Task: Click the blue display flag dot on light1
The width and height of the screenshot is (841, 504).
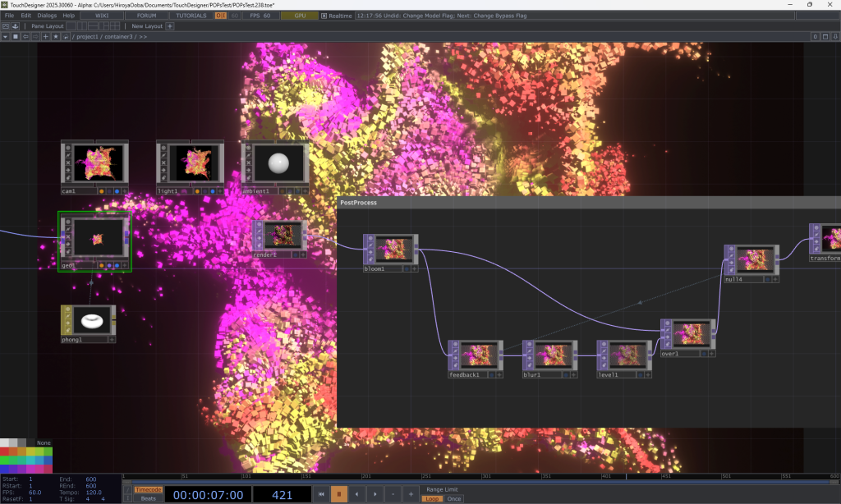Action: (213, 191)
